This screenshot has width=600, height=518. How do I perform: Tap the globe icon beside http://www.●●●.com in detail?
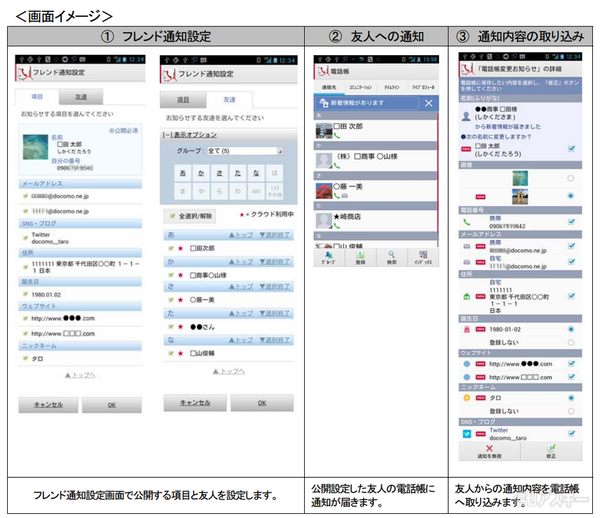click(466, 364)
